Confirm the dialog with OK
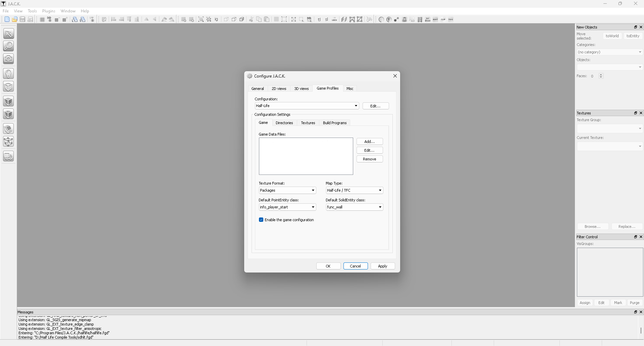Screen dimensions: 644x346 328,266
